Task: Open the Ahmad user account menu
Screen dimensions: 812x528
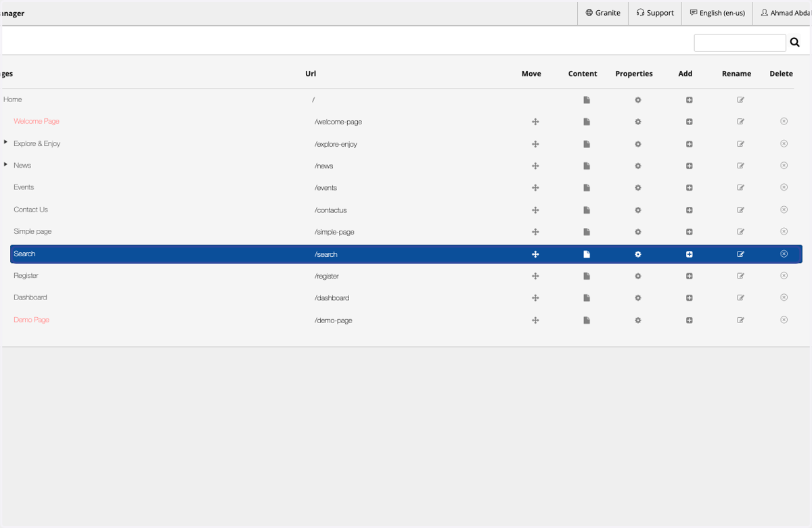Action: [x=786, y=13]
